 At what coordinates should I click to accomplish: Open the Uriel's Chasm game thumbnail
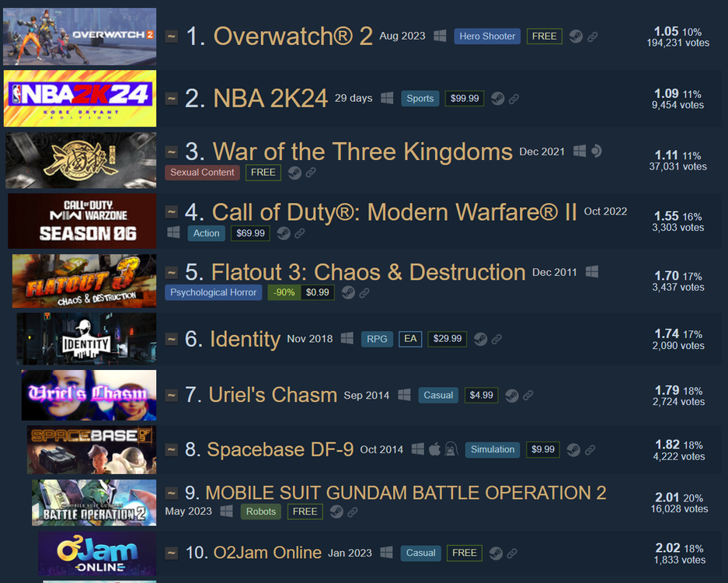pyautogui.click(x=89, y=396)
